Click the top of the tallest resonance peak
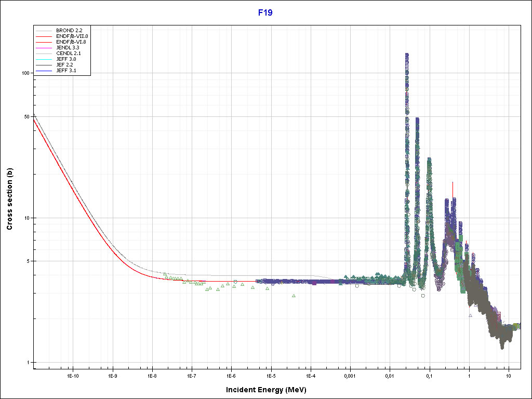The width and height of the screenshot is (532, 399). 407,54
